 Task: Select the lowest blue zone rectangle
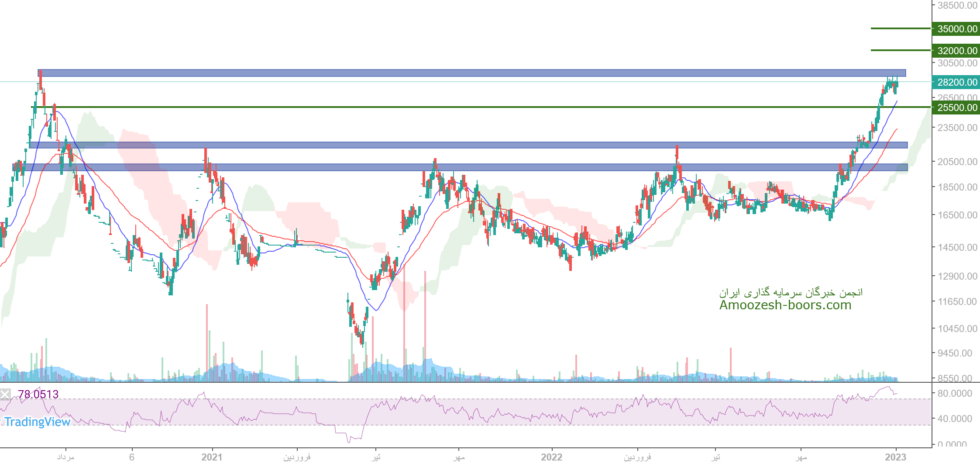pyautogui.click(x=459, y=167)
